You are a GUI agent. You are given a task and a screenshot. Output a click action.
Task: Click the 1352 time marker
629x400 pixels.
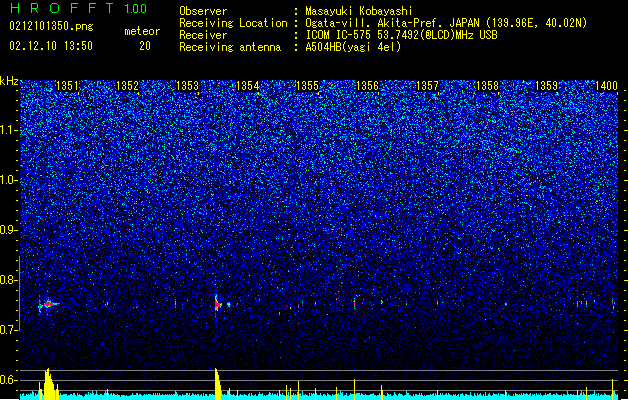[x=127, y=86]
